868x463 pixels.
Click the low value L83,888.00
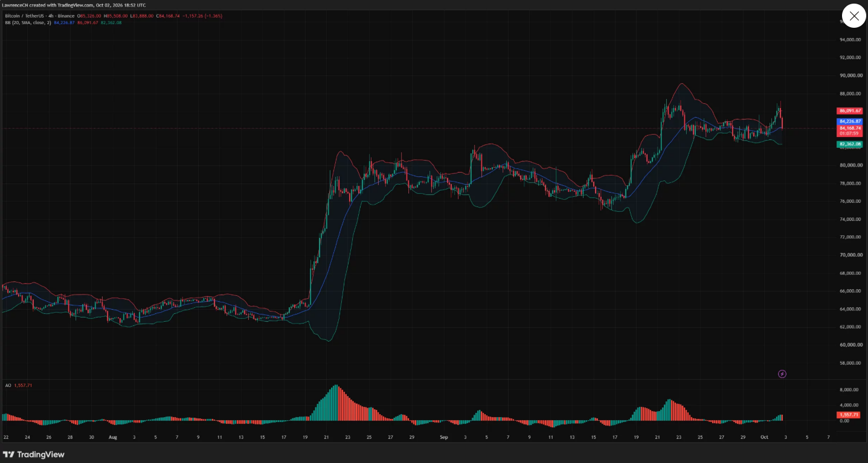(142, 16)
